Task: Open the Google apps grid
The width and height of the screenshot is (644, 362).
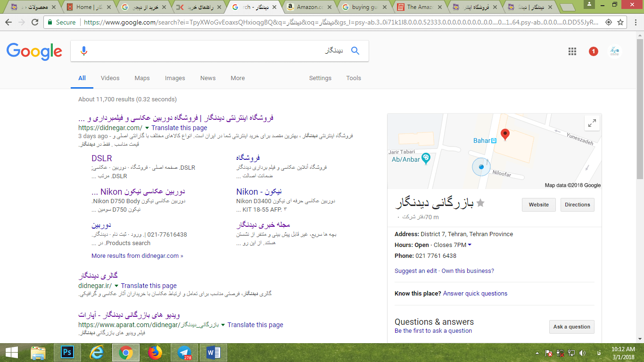Action: point(572,51)
